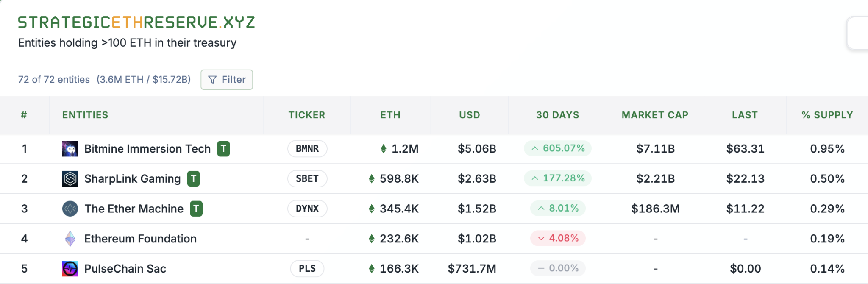This screenshot has height=284, width=868.
Task: Sort by the MARKET CAP column header
Action: (654, 115)
